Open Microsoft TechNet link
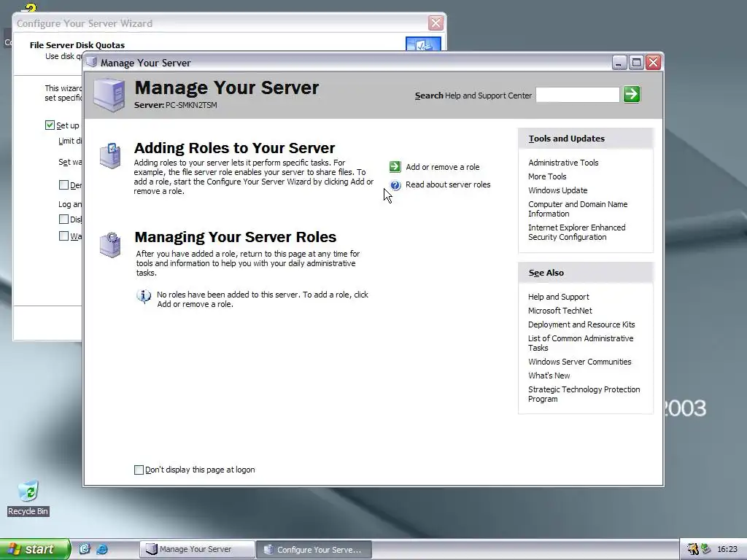 (560, 311)
